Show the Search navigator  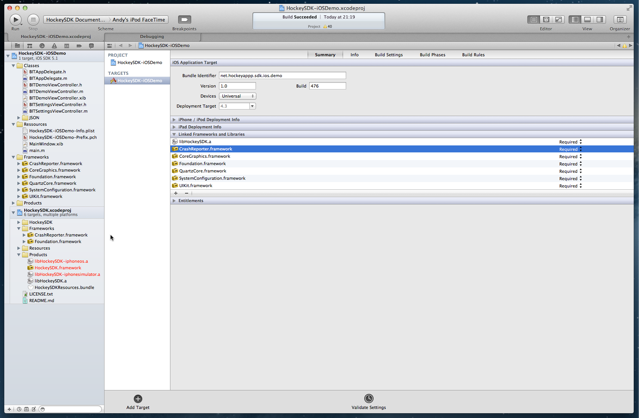pos(42,46)
